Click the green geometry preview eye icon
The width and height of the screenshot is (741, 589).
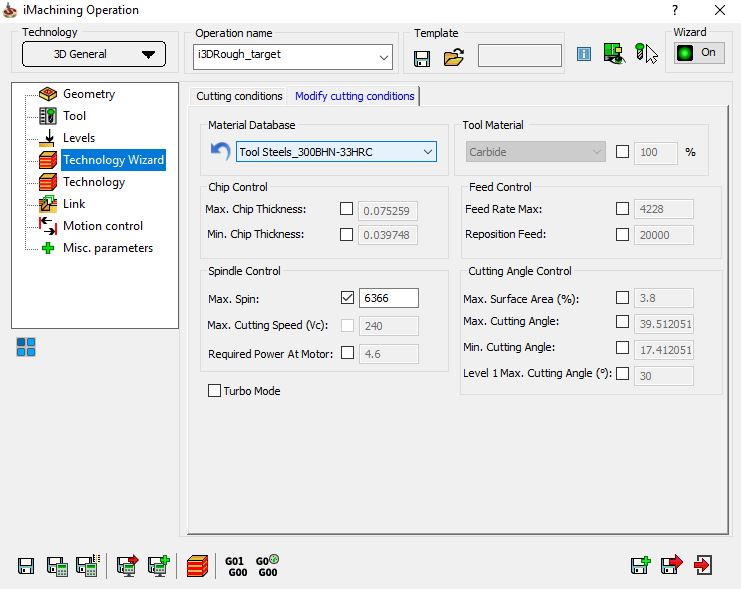tap(613, 54)
